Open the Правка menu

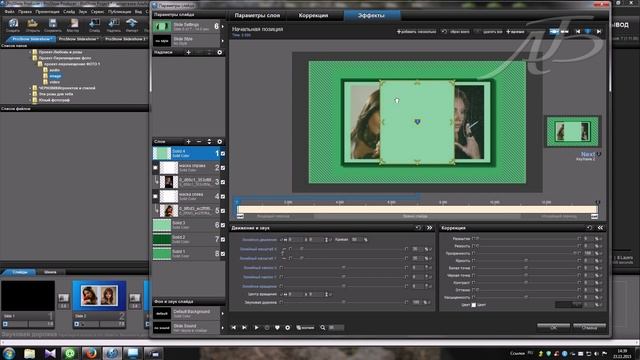(24, 12)
